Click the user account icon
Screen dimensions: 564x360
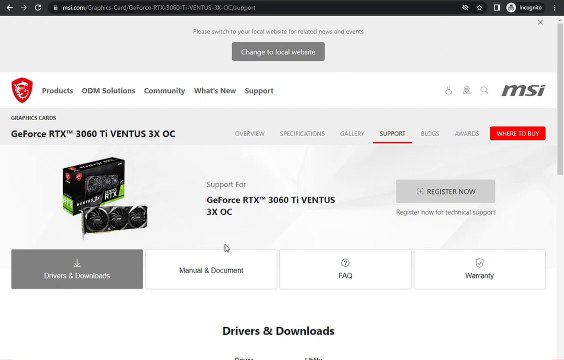pyautogui.click(x=448, y=90)
